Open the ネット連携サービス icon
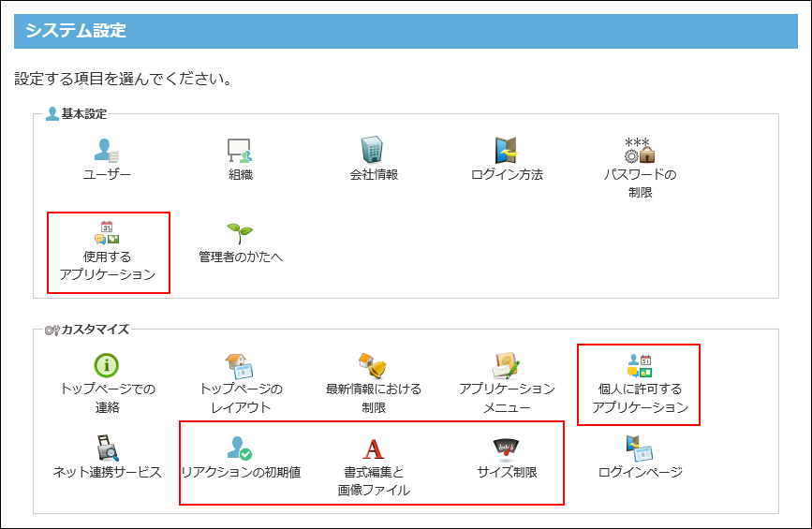The height and width of the screenshot is (529, 812). pos(107,448)
